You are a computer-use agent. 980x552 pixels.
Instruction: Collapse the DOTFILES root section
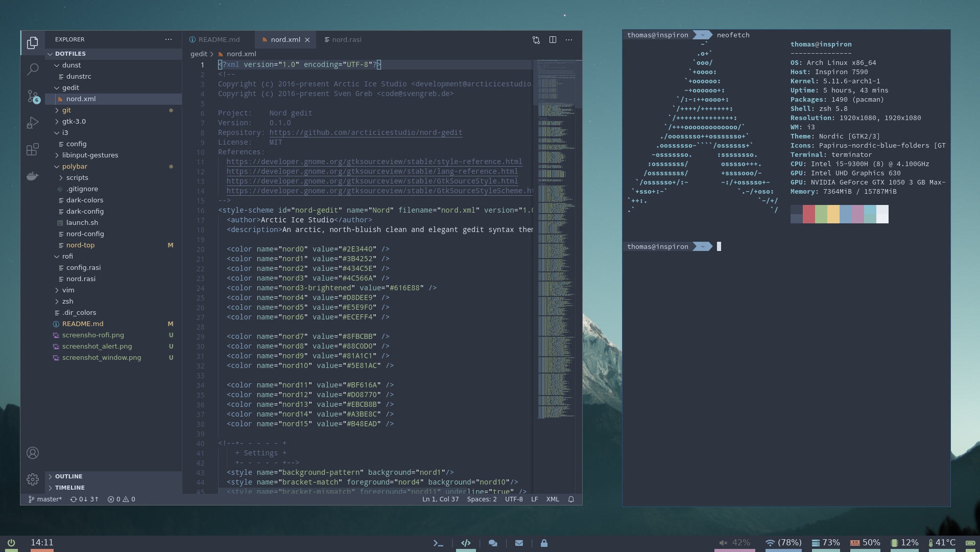113,54
